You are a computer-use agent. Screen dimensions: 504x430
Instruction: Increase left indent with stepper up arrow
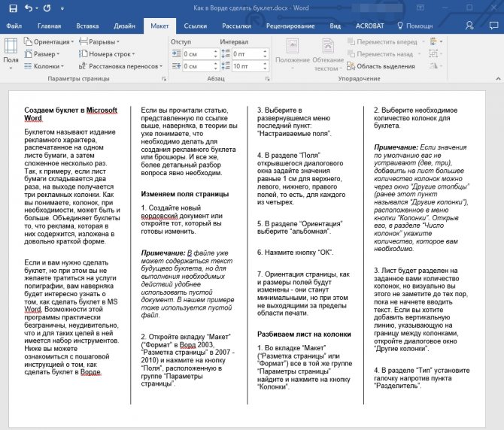pyautogui.click(x=216, y=51)
